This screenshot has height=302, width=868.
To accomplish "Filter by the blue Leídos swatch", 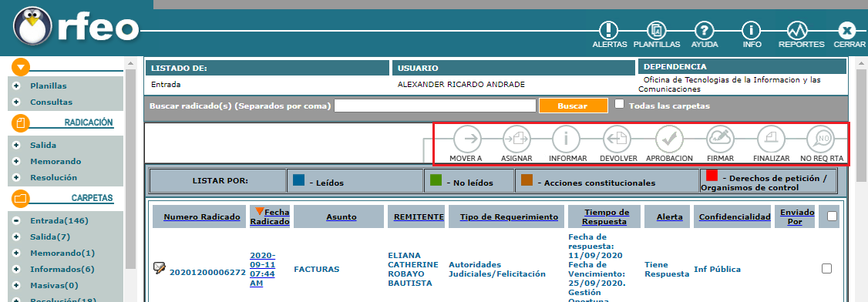I will (299, 179).
